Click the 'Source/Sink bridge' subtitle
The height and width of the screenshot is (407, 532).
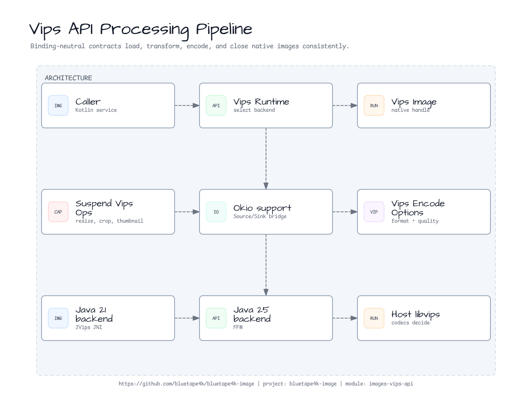tap(260, 216)
